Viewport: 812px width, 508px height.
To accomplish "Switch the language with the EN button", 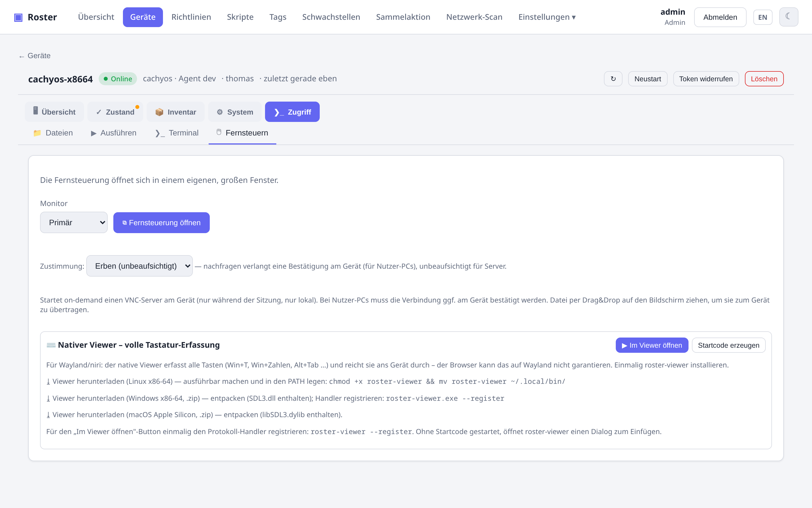I will click(x=763, y=17).
